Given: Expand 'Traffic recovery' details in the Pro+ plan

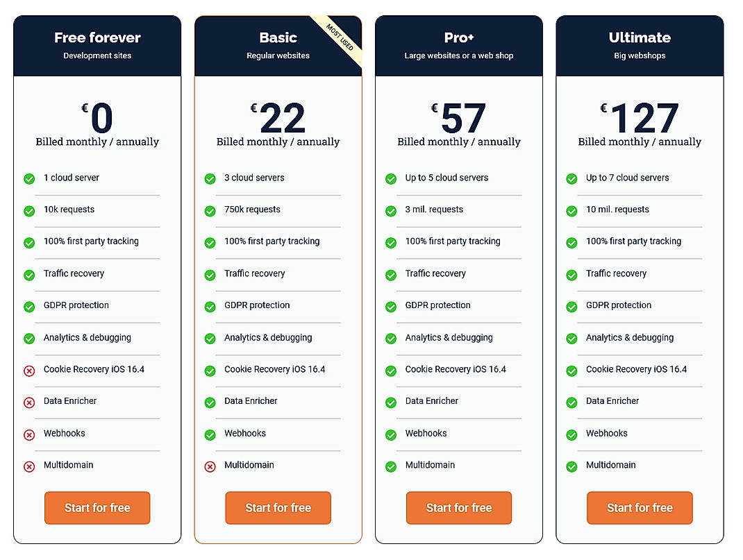Looking at the screenshot, I should point(435,274).
